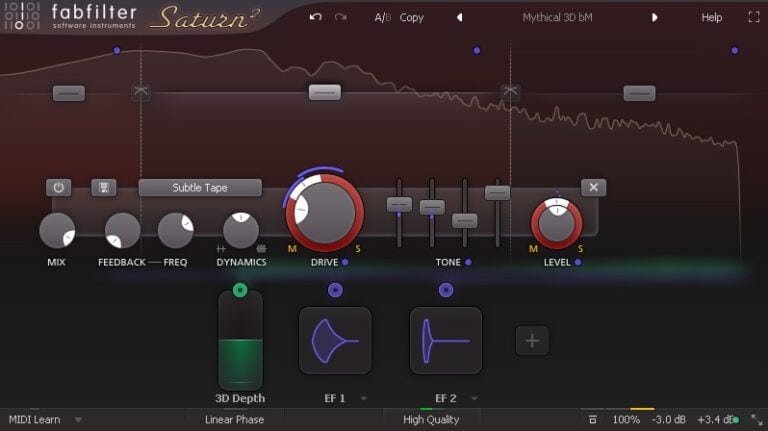Image resolution: width=768 pixels, height=431 pixels.
Task: Click the LEVEL knob
Action: (x=556, y=223)
